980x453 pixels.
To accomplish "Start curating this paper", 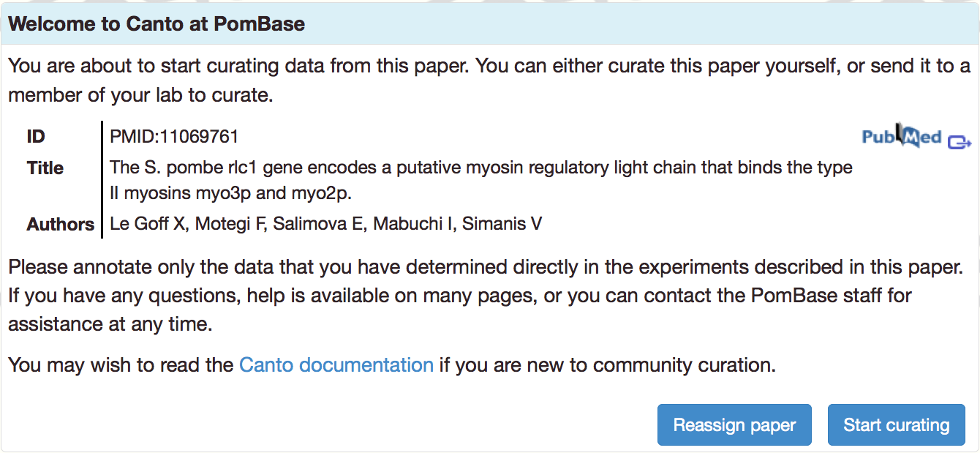I will (x=896, y=424).
